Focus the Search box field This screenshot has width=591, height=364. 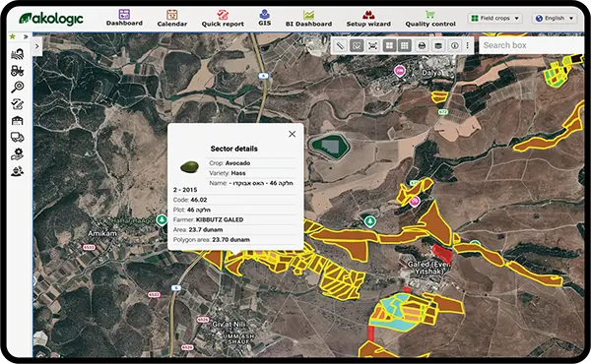(x=532, y=45)
